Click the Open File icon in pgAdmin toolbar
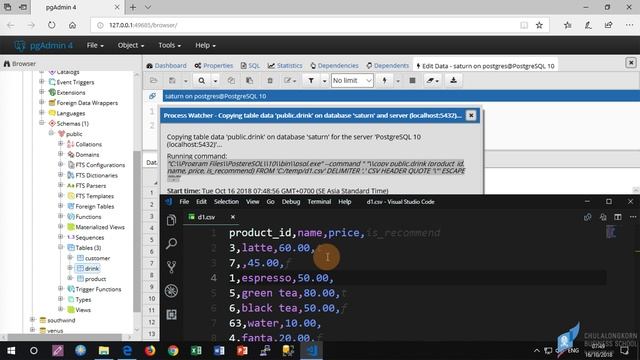This screenshot has width=640, height=360. pyautogui.click(x=153, y=80)
